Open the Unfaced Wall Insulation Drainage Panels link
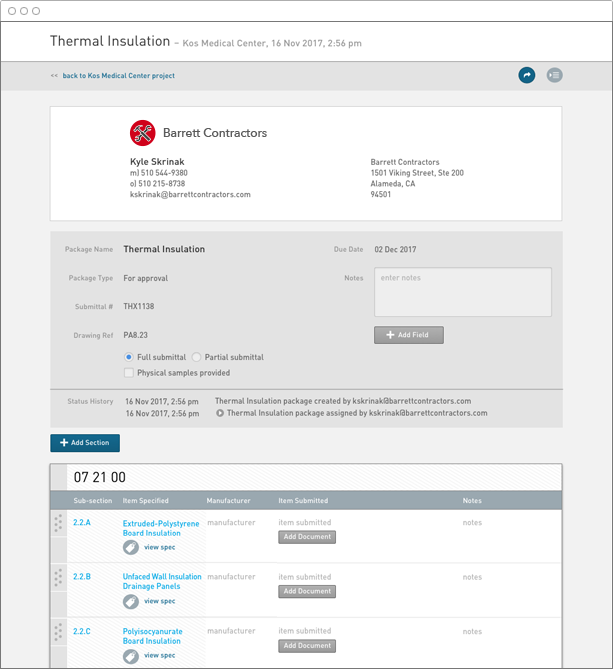This screenshot has height=669, width=613. pyautogui.click(x=162, y=581)
